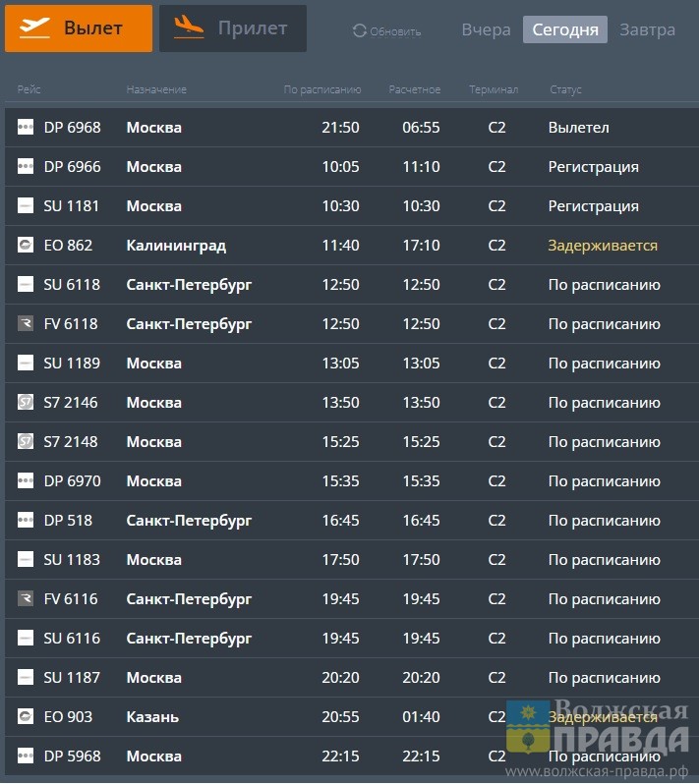Click the Обновить refresh link
Viewport: 699px width, 784px height.
point(395,31)
